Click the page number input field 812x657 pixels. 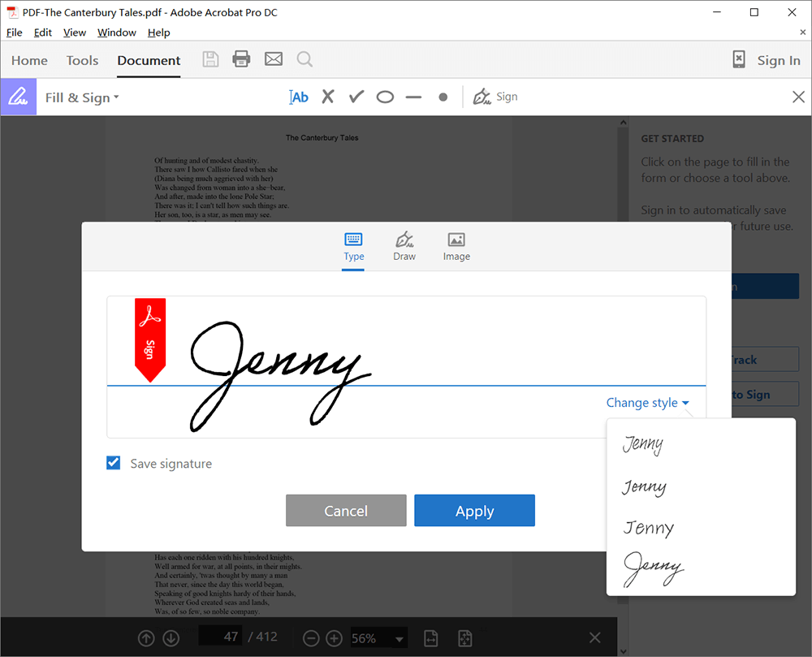pyautogui.click(x=222, y=637)
